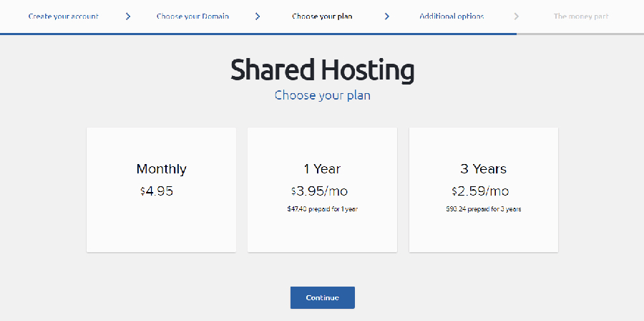The image size is (644, 321).
Task: Click the $3.95/mo price text
Action: (319, 191)
